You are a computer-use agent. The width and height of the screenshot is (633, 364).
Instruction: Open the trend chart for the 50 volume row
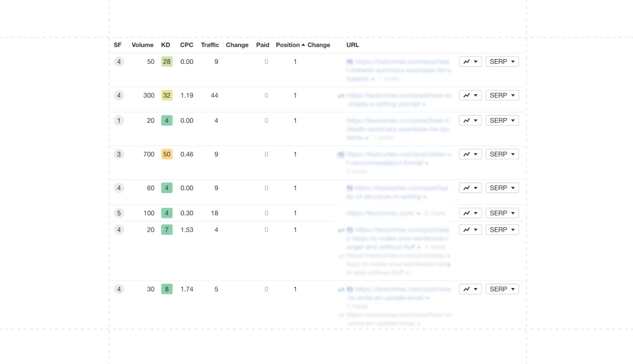tap(470, 62)
